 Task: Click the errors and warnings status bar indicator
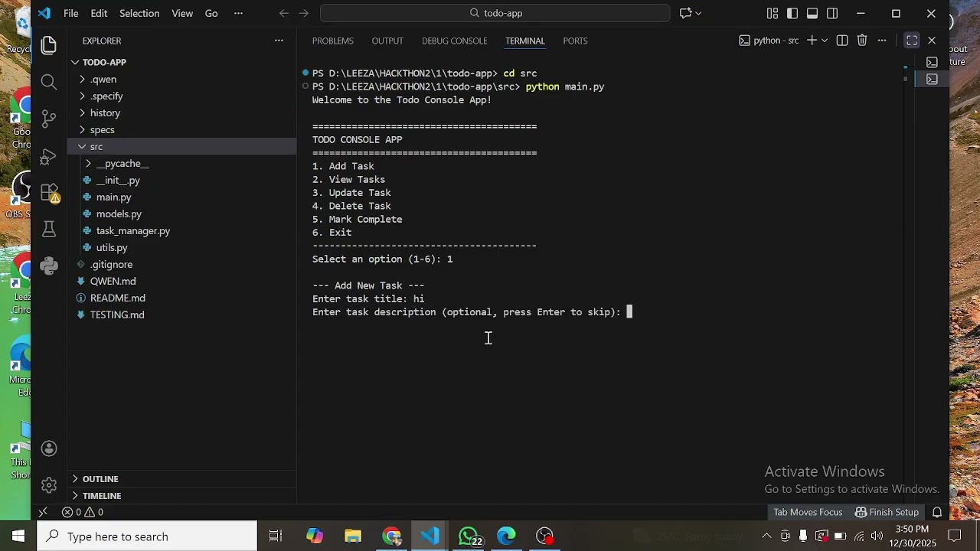[83, 512]
